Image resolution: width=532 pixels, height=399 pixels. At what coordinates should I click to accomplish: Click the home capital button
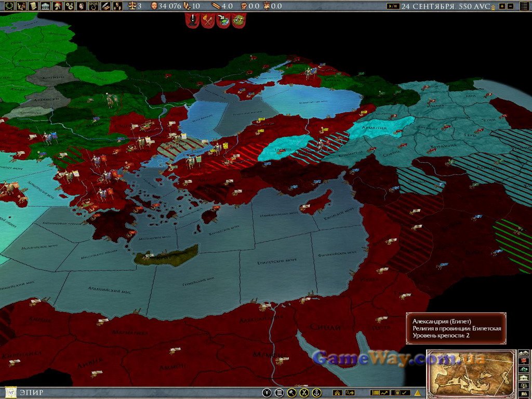(x=337, y=393)
